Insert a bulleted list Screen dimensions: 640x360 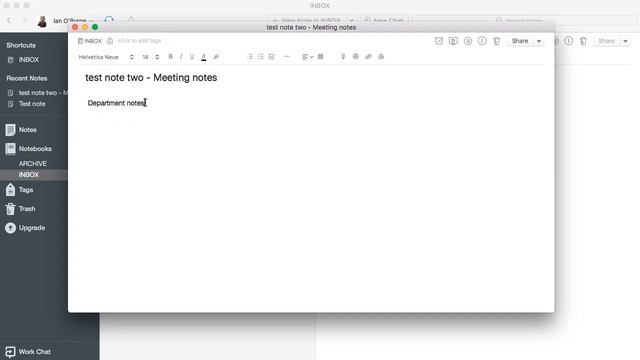click(250, 57)
